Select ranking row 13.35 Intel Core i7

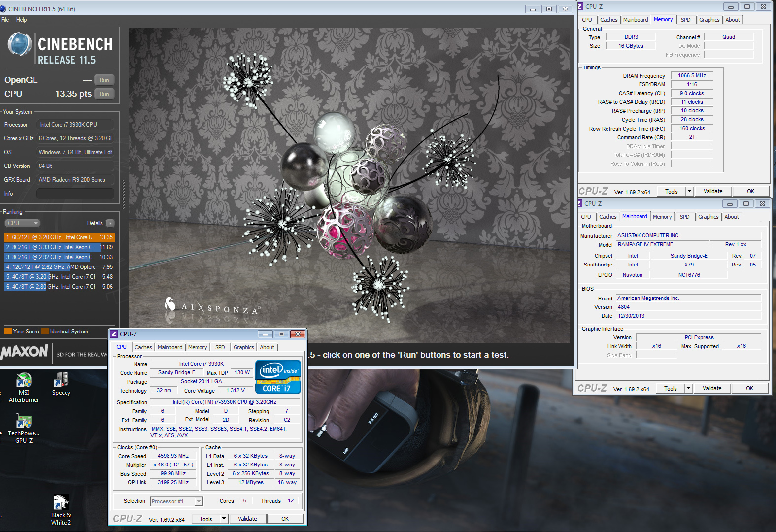[60, 237]
